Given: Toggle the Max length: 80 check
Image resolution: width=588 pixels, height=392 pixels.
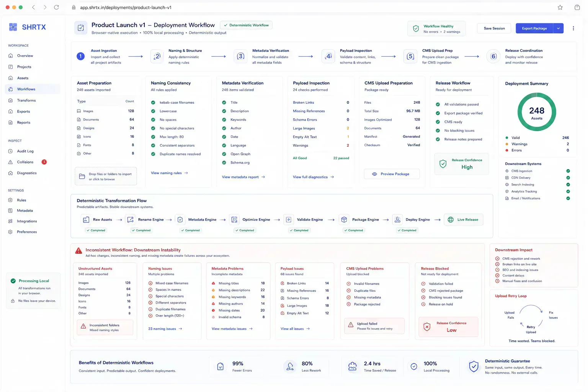Looking at the screenshot, I should 153,137.
